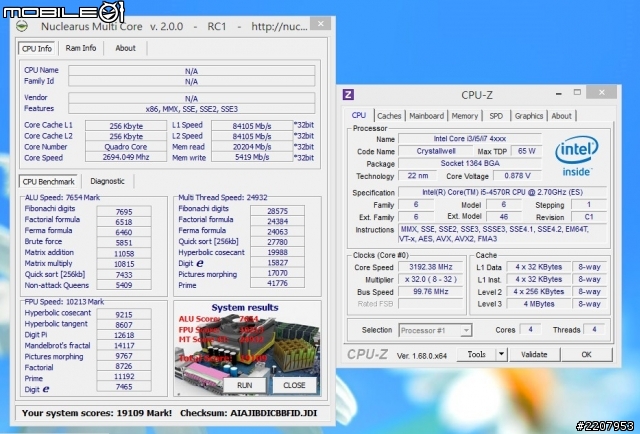Select the CPU Info tab
Viewport: 640px width, 434px height.
pyautogui.click(x=37, y=49)
